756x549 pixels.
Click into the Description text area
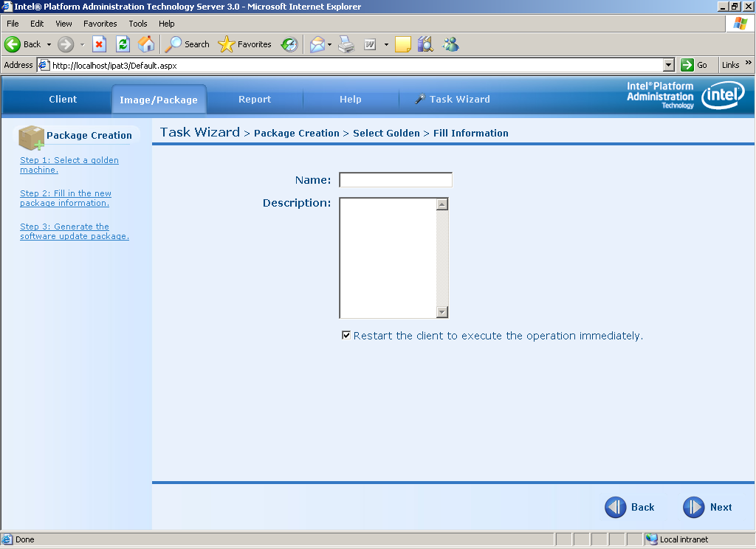pyautogui.click(x=388, y=258)
